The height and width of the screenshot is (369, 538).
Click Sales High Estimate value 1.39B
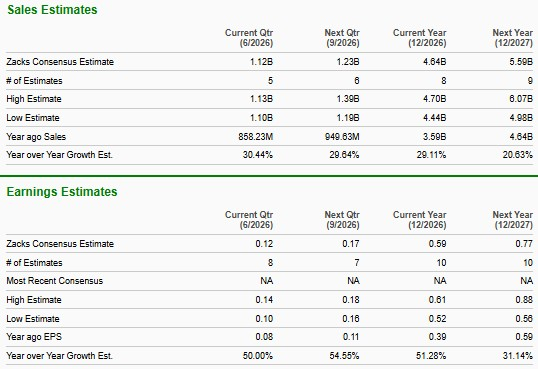coord(348,99)
